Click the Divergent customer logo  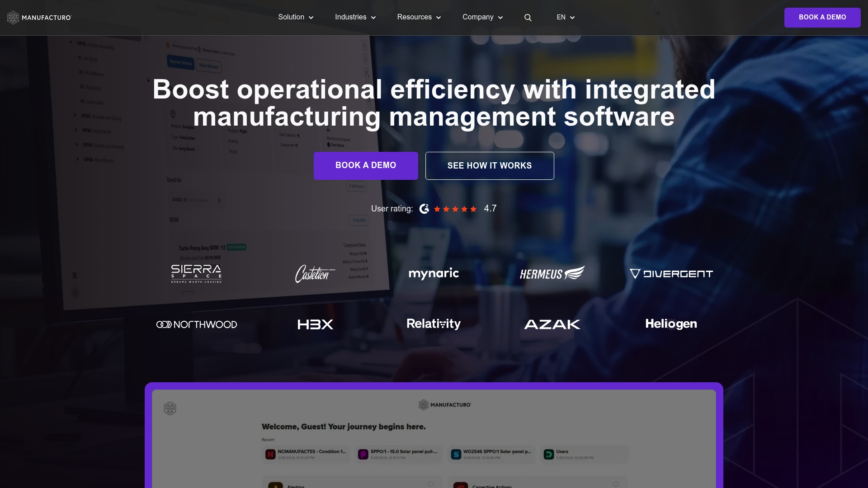(671, 274)
